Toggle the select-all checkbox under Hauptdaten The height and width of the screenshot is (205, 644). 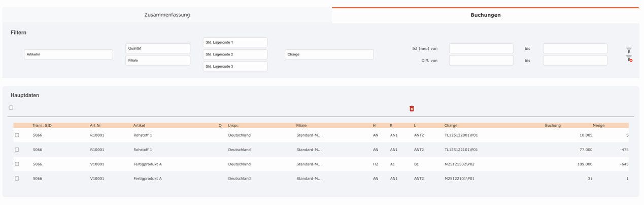tap(11, 108)
